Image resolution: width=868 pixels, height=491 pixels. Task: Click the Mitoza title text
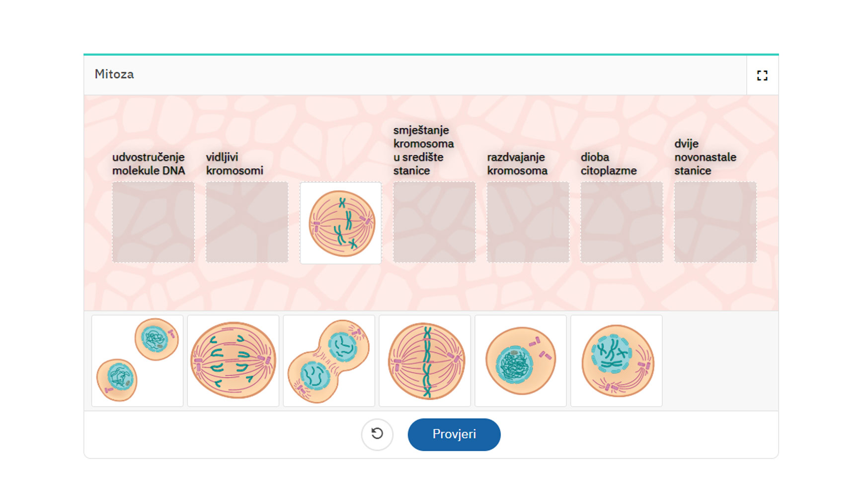[114, 74]
